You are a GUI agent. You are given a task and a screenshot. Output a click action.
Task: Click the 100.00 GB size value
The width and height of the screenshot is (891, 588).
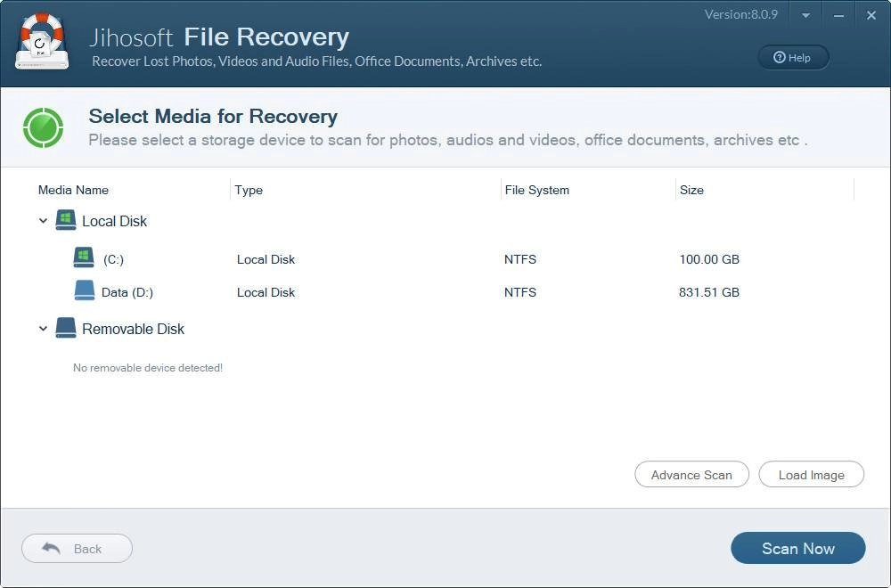coord(709,259)
